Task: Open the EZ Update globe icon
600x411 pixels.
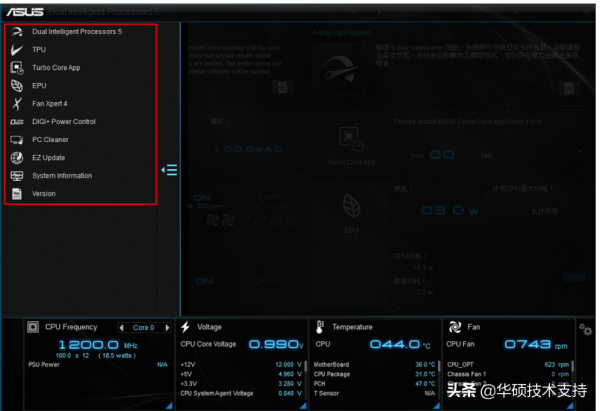Action: [17, 157]
